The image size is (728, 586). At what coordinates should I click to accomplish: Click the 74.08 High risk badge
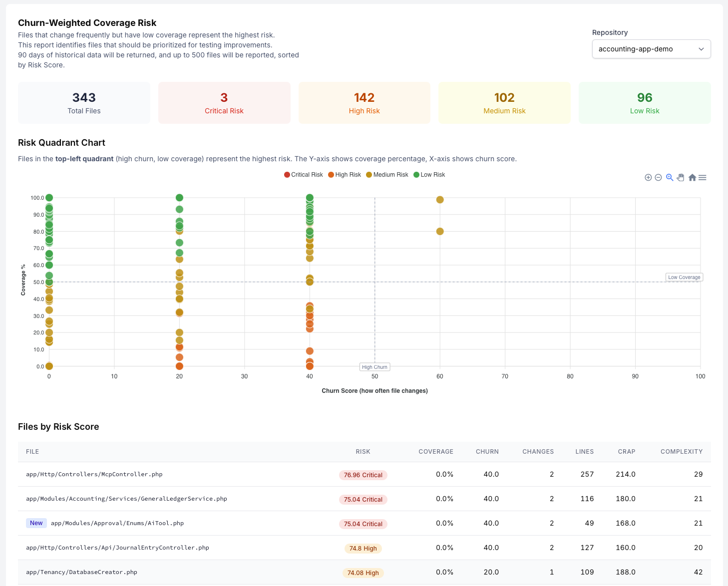coord(363,573)
